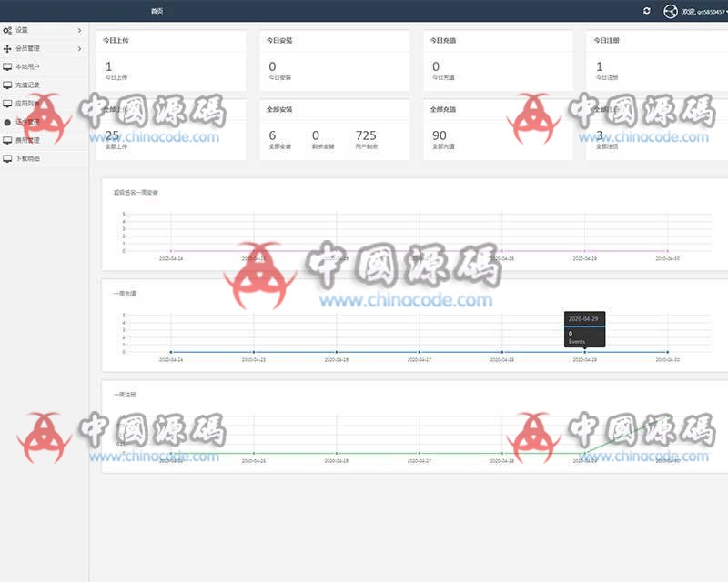The image size is (728, 582).
Task: Click the round dot icon for 证书管理
Action: [8, 122]
